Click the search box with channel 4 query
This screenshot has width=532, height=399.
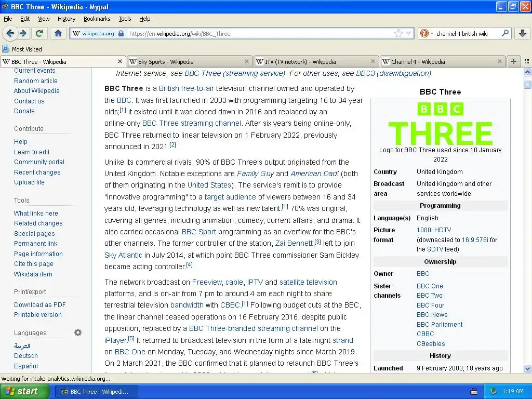[x=467, y=34]
